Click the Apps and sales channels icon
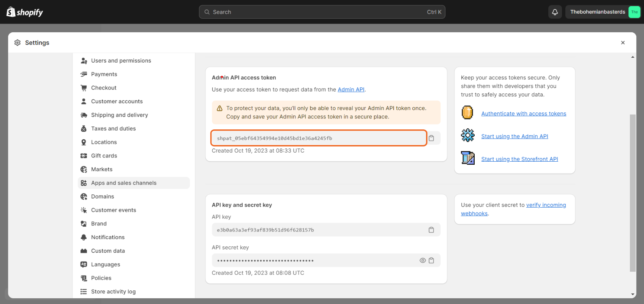644x304 pixels. click(84, 183)
